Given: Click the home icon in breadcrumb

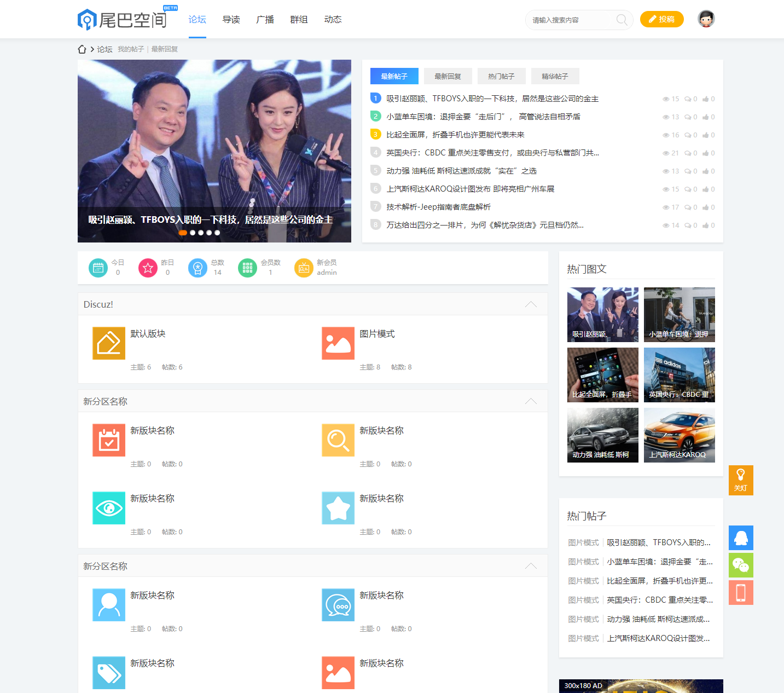Looking at the screenshot, I should pyautogui.click(x=82, y=49).
